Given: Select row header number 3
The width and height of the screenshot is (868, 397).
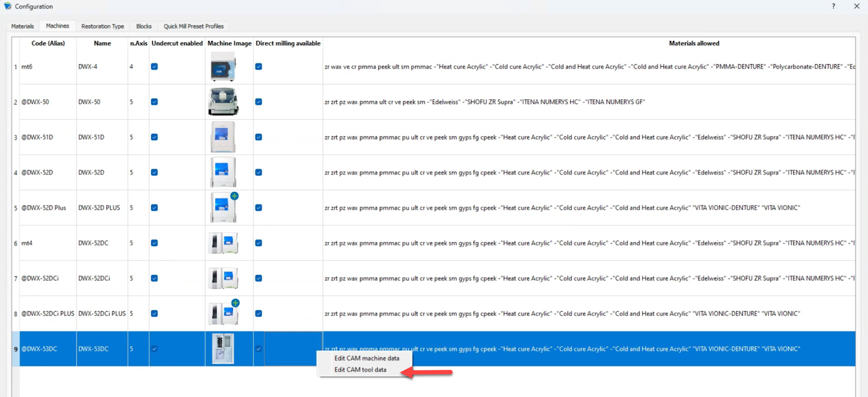Looking at the screenshot, I should pyautogui.click(x=16, y=137).
